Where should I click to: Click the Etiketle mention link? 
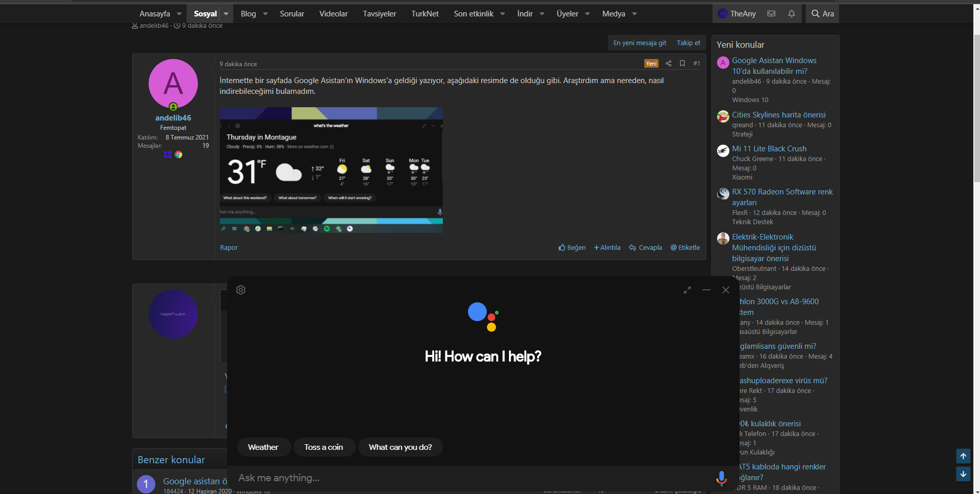(x=685, y=248)
